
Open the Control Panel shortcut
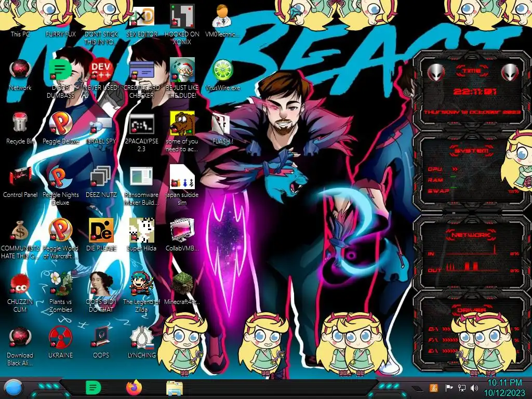click(x=20, y=182)
